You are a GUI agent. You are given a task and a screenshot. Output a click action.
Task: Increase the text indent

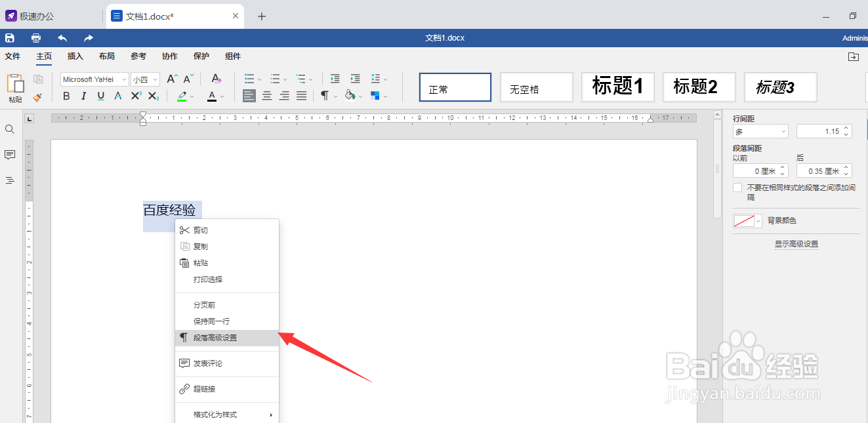[355, 79]
